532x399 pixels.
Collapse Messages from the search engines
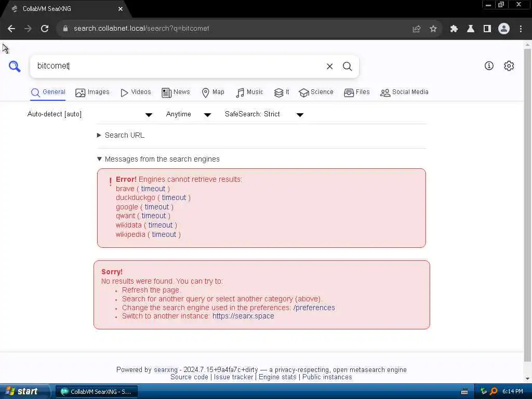pos(158,159)
